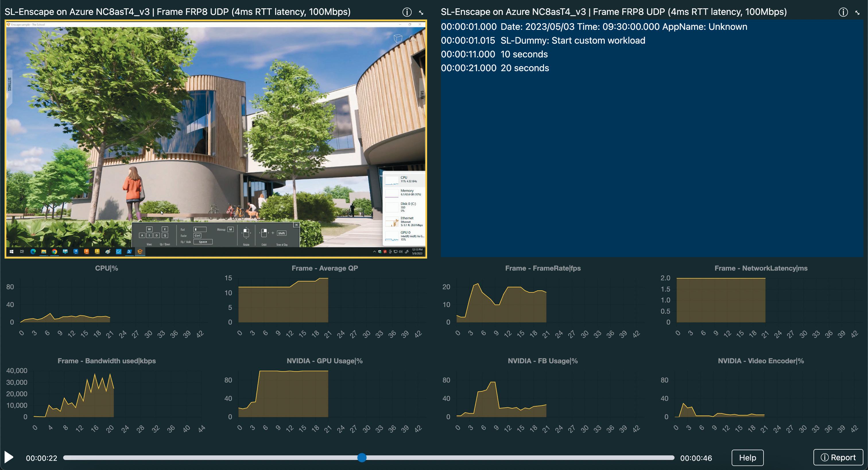Select the active orange Enscape taskbar icon

[x=140, y=252]
